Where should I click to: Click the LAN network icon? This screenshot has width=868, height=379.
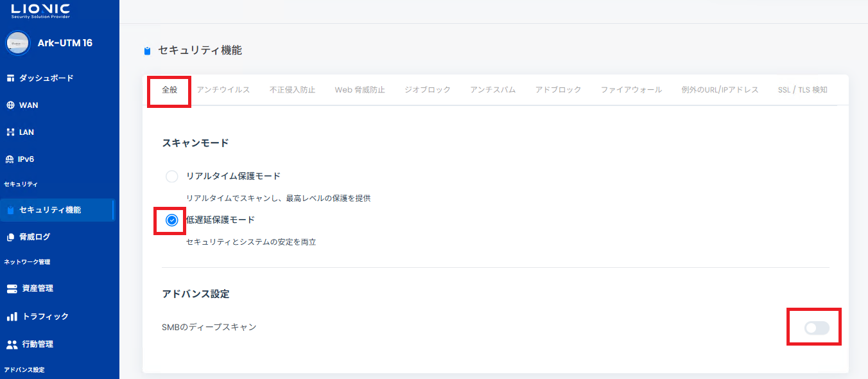tap(10, 132)
